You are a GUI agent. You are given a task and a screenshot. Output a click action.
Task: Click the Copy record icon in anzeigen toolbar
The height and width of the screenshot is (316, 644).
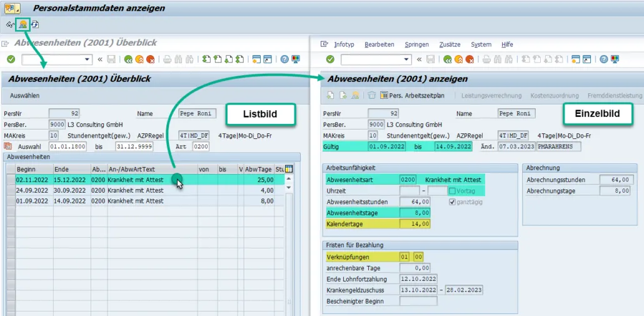(343, 96)
